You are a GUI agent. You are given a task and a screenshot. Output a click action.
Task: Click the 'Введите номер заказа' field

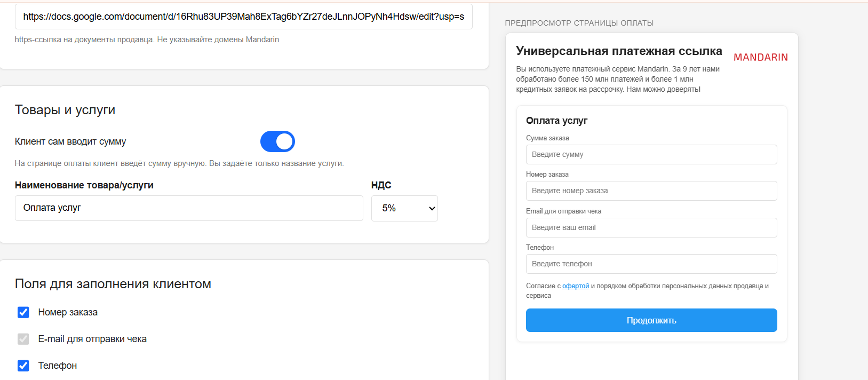click(651, 191)
